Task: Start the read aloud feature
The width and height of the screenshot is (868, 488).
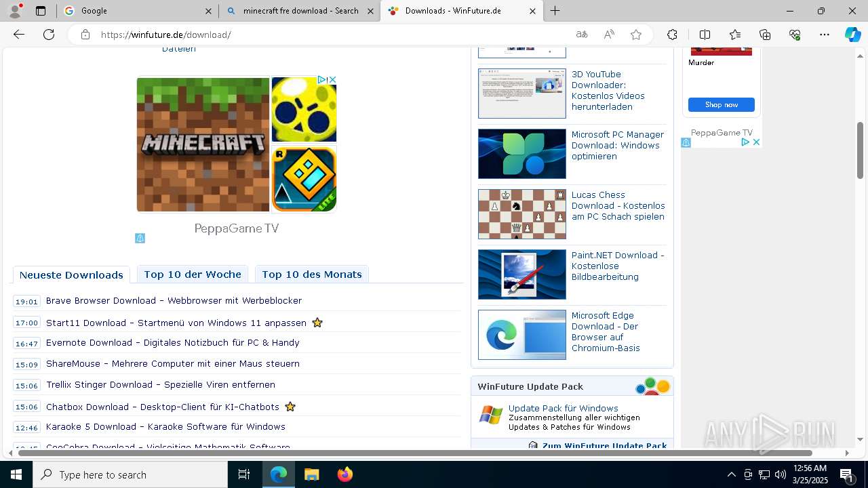Action: coord(609,35)
